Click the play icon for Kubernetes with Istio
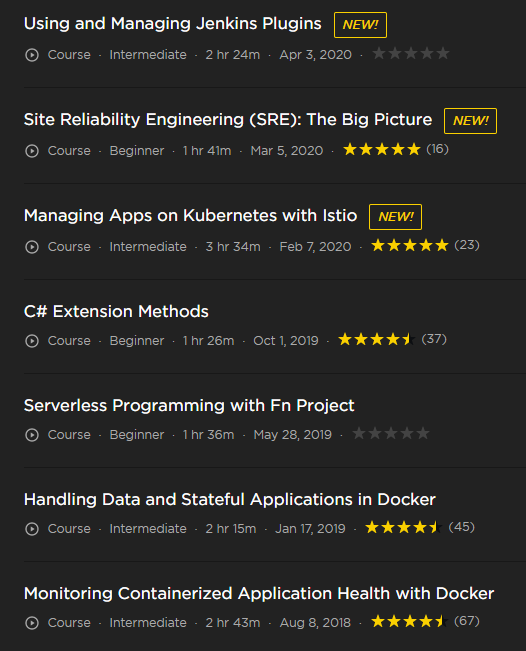The image size is (526, 651). 32,247
